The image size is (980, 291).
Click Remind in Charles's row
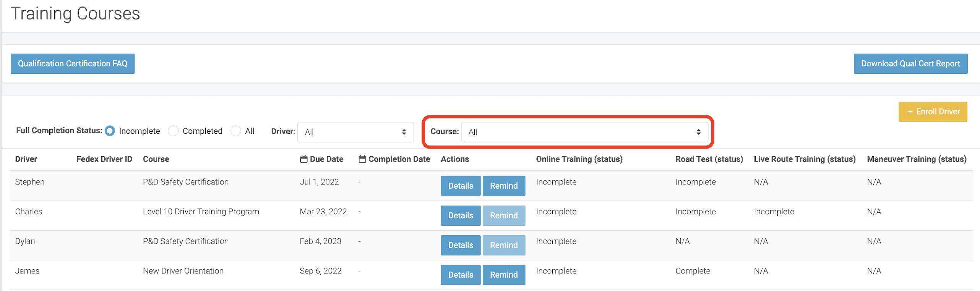click(504, 216)
